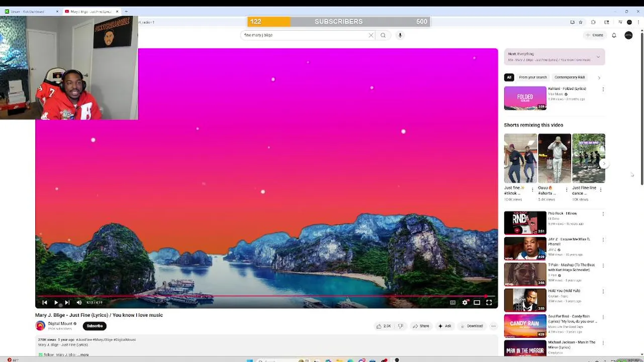644x362 pixels.
Task: Subscribe to Digital Mount channel
Action: pos(95,326)
